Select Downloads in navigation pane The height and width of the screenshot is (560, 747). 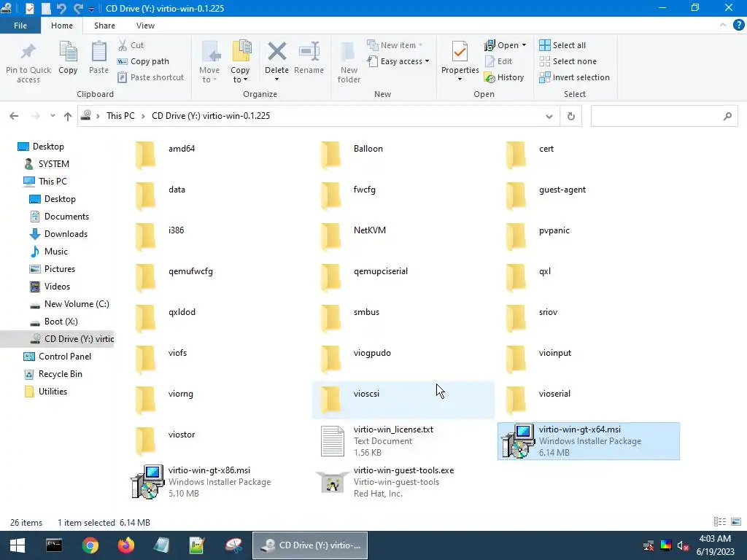[66, 234]
